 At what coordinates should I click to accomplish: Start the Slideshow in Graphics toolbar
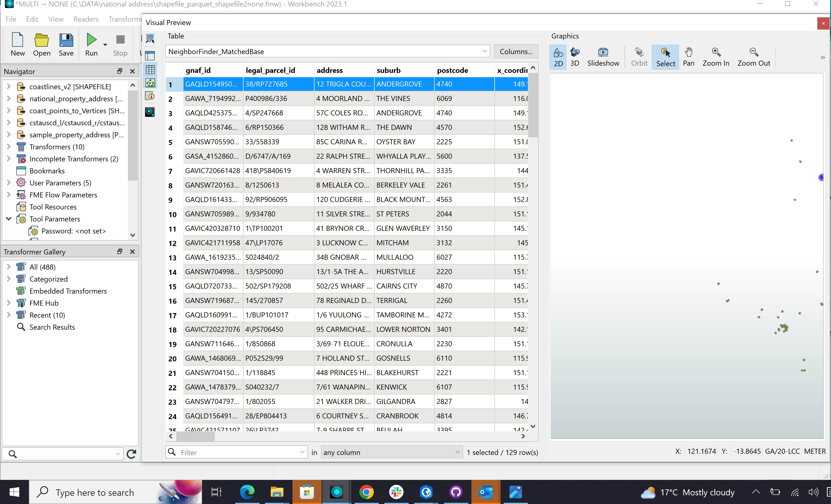603,57
